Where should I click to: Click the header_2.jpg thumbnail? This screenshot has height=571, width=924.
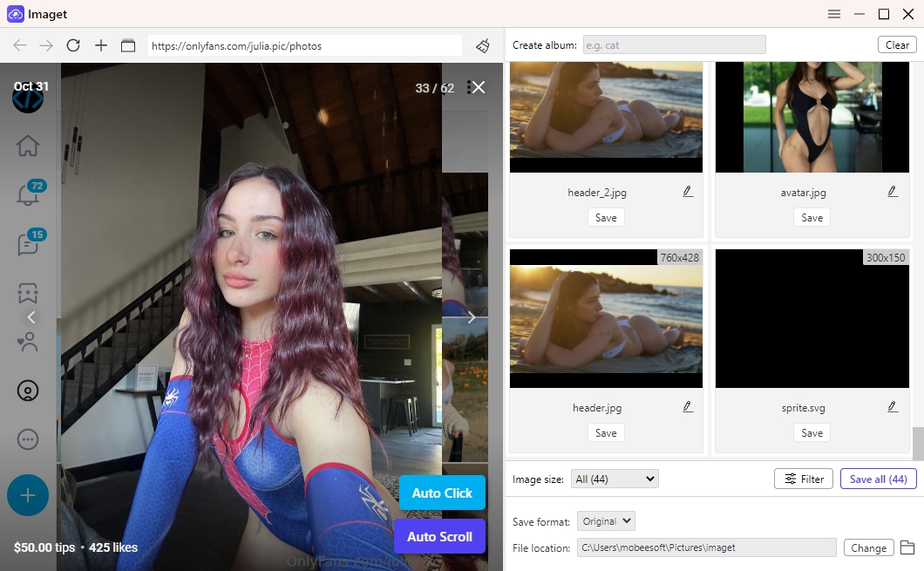click(x=605, y=117)
